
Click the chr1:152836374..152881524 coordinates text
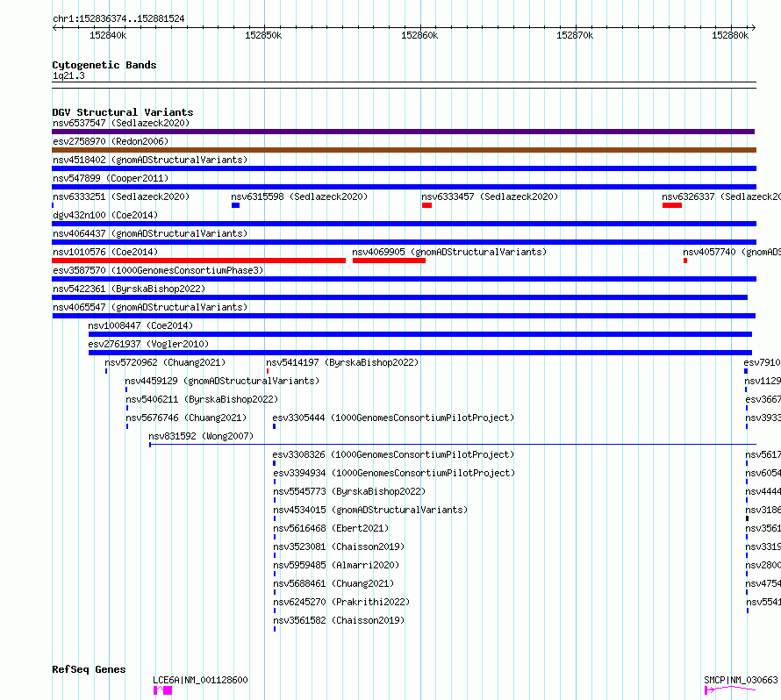(x=118, y=19)
